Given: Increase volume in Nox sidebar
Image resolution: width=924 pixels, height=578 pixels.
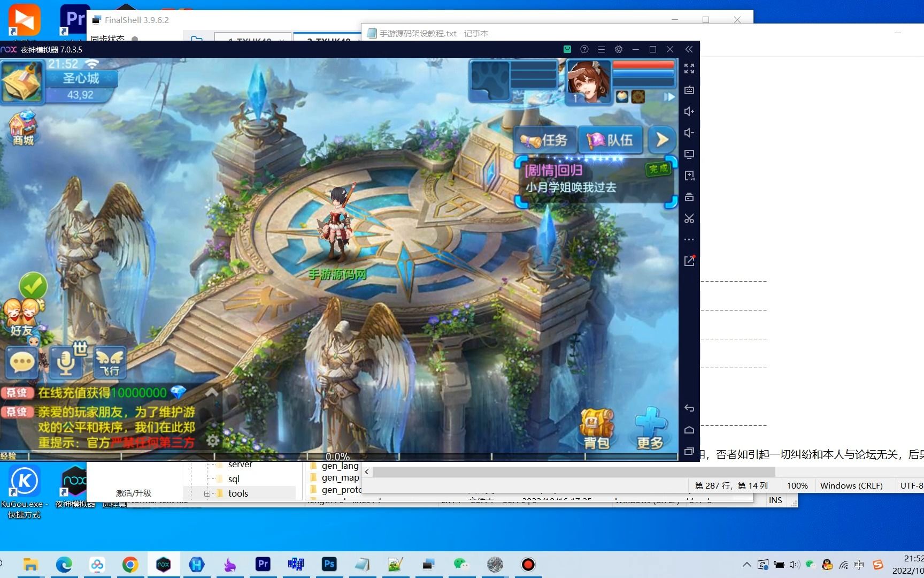Looking at the screenshot, I should pos(689,111).
